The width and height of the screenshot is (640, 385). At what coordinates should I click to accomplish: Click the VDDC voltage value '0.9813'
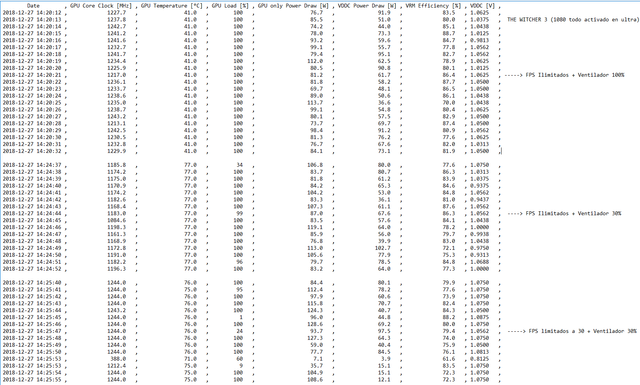(x=480, y=40)
